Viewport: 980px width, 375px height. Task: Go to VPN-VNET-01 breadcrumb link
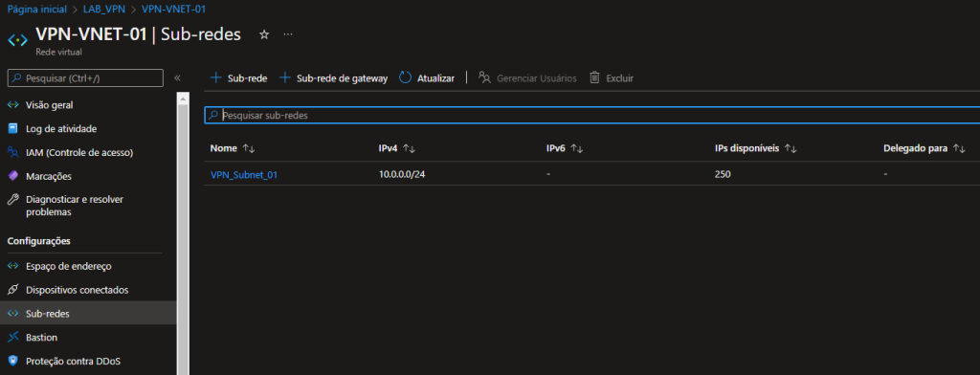[173, 10]
